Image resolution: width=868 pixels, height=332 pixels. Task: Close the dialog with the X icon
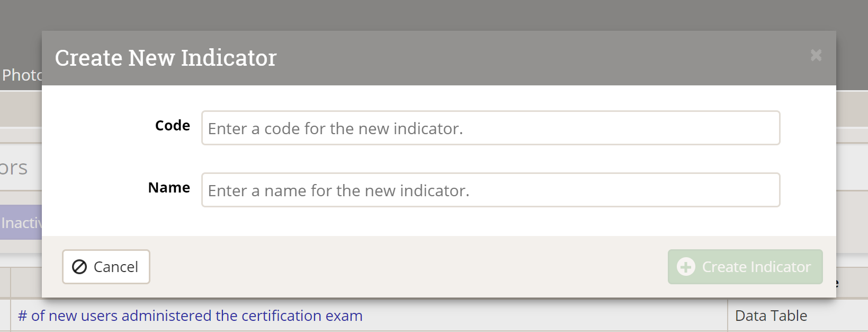816,55
